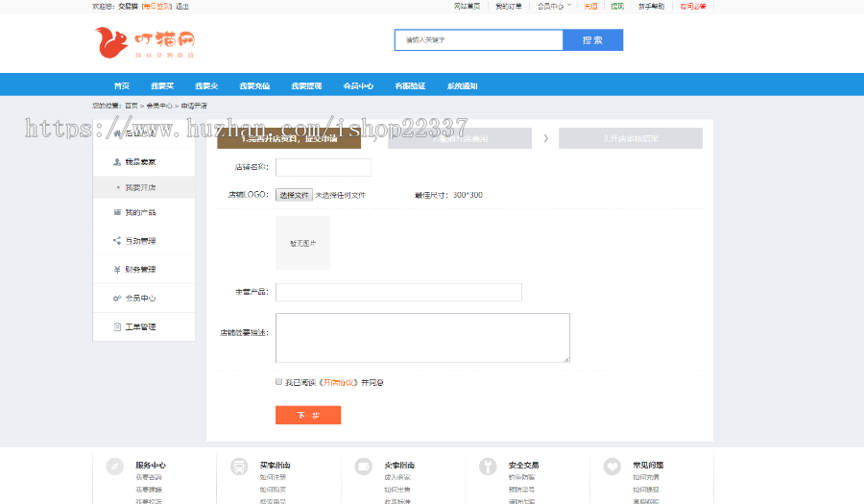Click 会员中心 in the breadcrumb

coord(159,106)
